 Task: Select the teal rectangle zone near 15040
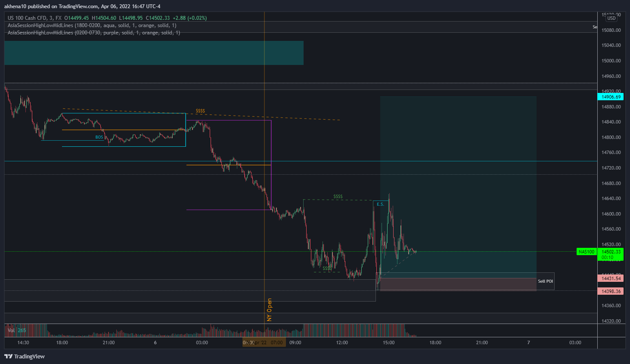pyautogui.click(x=154, y=53)
